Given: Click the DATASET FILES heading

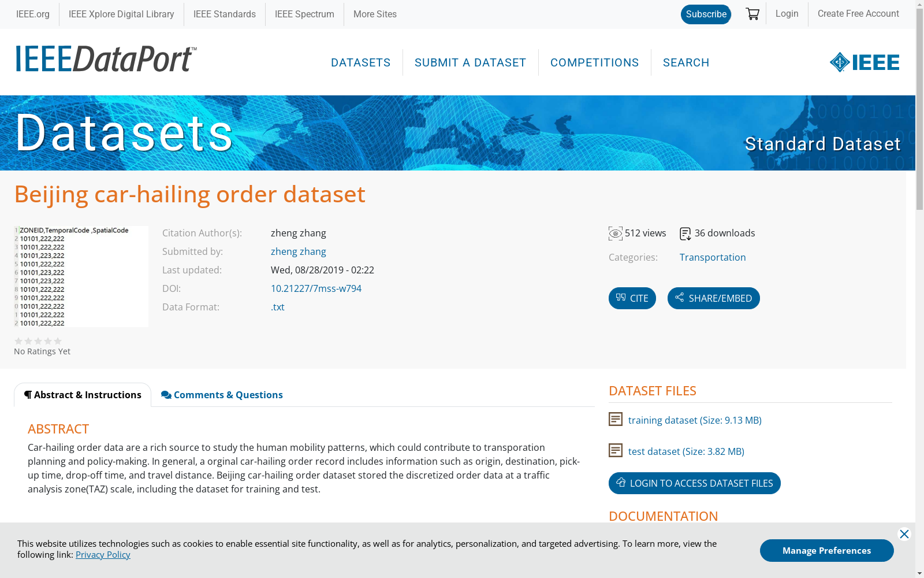Looking at the screenshot, I should pyautogui.click(x=653, y=391).
